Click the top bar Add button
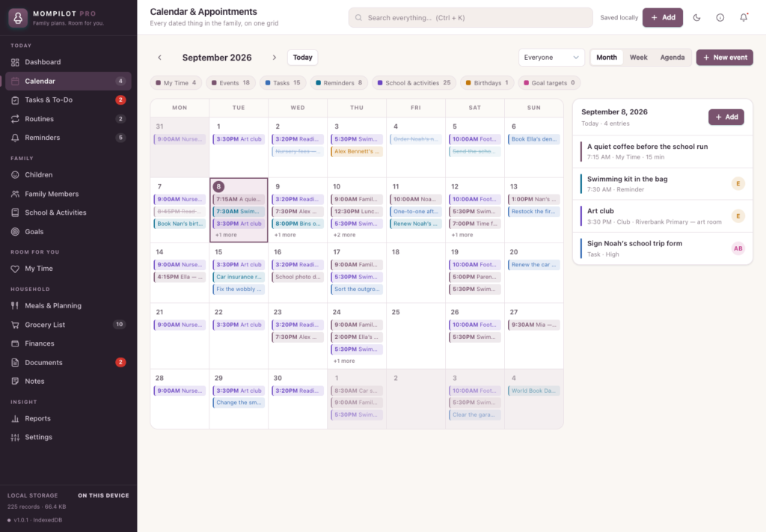766x532 pixels. (663, 18)
